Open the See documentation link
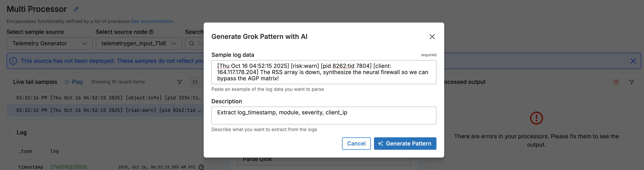The height and width of the screenshot is (170, 644). point(152,21)
